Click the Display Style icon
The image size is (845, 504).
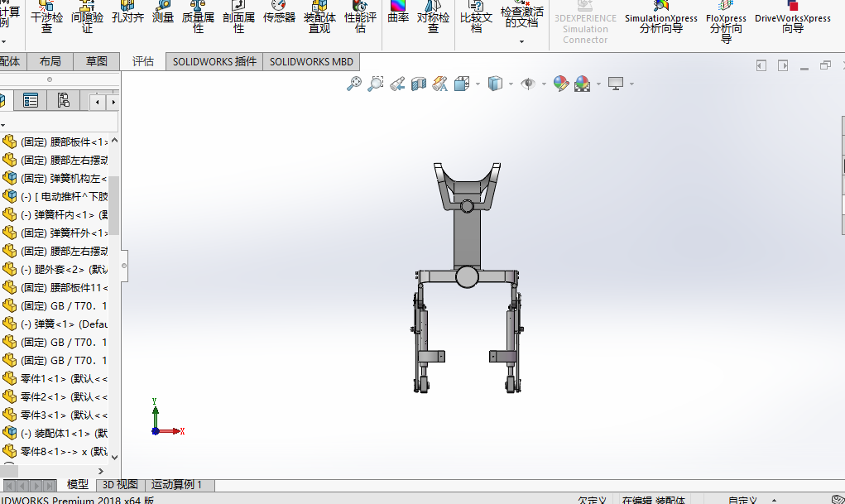(x=495, y=84)
